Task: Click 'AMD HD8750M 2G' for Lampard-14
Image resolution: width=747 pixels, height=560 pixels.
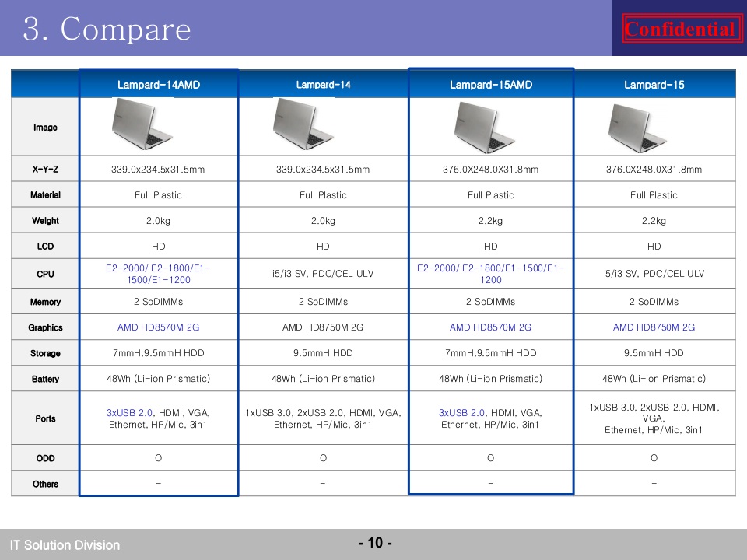Action: [x=323, y=327]
